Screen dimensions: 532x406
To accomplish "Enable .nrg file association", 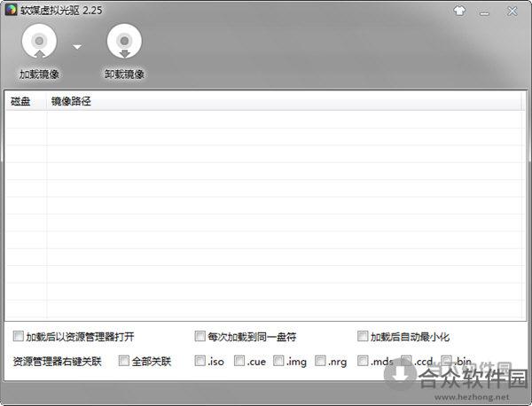I will point(320,361).
